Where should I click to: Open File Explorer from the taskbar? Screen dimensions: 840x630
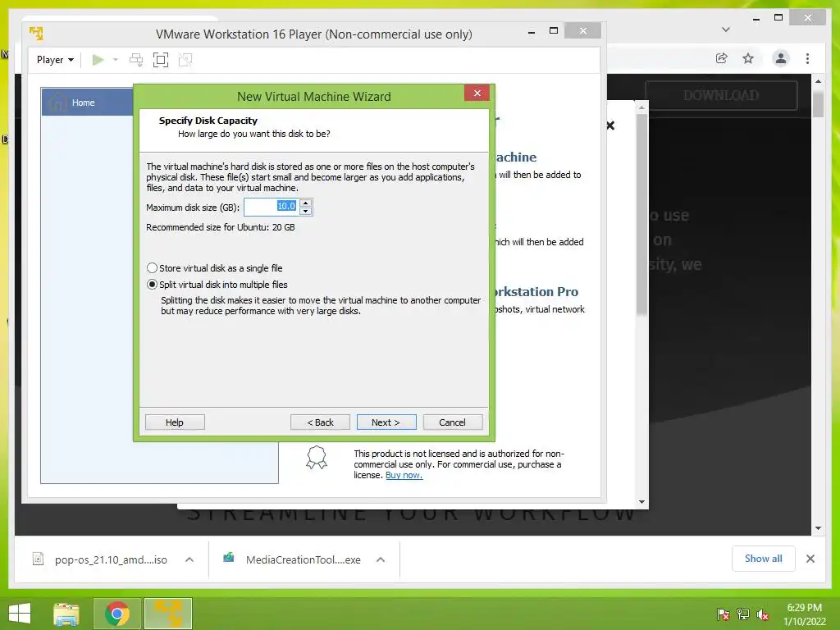tap(66, 614)
